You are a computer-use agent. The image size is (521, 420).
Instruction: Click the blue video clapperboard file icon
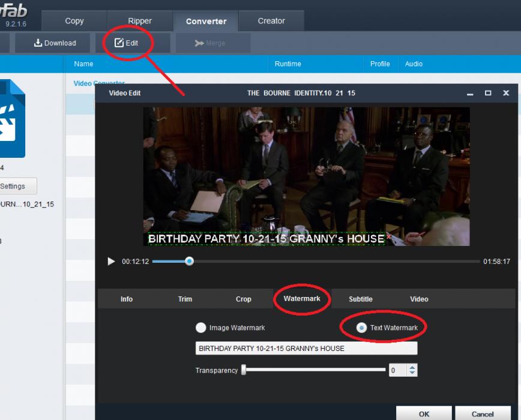point(12,119)
